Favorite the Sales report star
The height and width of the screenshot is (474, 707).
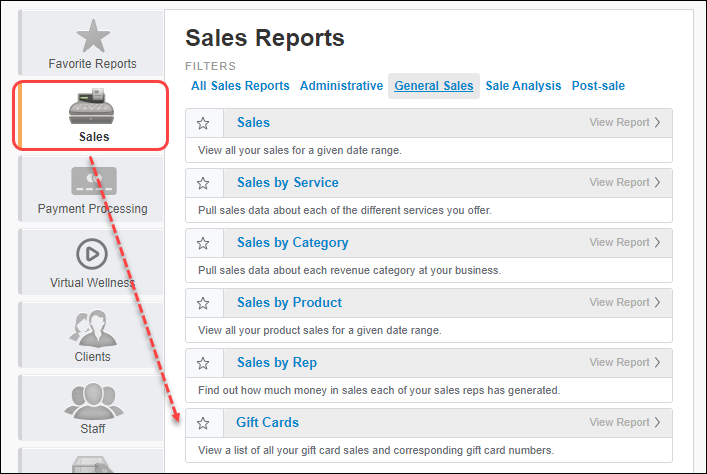click(x=203, y=123)
